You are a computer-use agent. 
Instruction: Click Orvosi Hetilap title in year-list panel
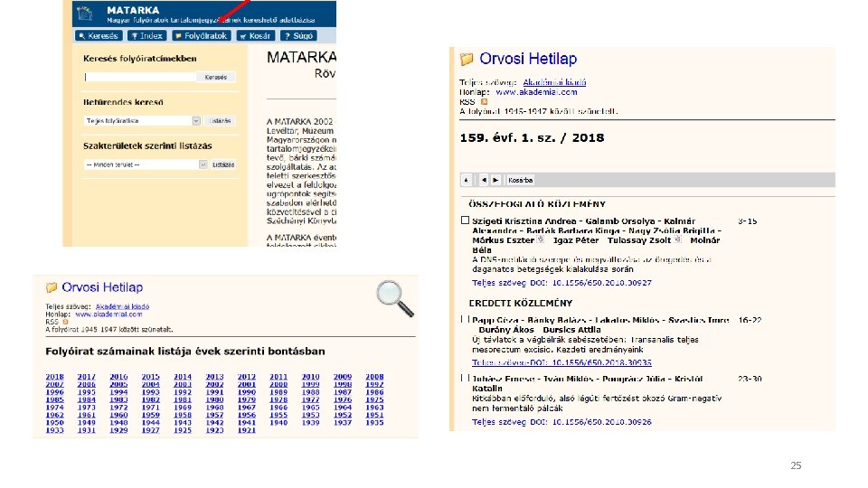tap(102, 287)
